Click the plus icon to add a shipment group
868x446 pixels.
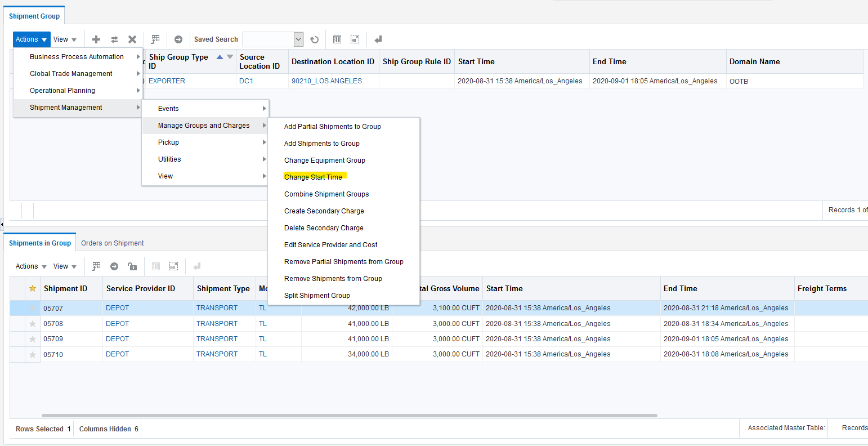click(x=96, y=39)
